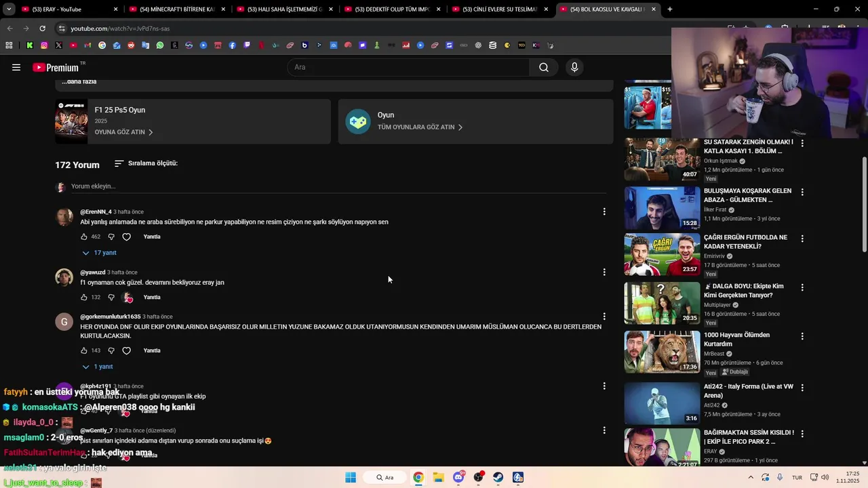Switch to CİNLİ EVLERE SU TESLİMAT tab

[x=500, y=9]
